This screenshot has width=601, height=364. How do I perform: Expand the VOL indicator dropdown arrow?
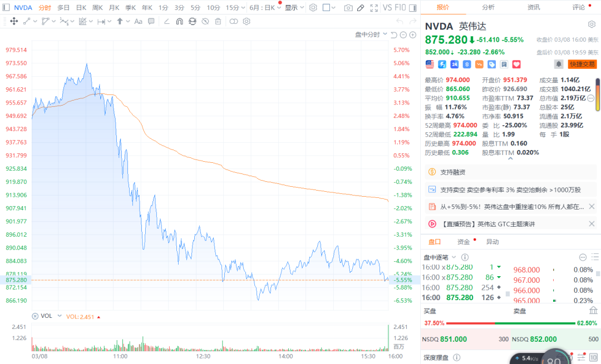tap(60, 316)
